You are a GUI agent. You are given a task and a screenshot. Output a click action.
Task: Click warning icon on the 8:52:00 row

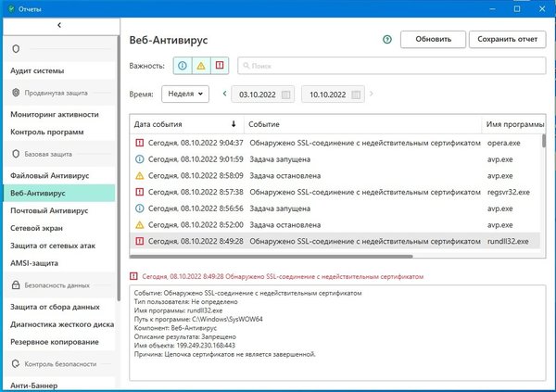coord(140,224)
